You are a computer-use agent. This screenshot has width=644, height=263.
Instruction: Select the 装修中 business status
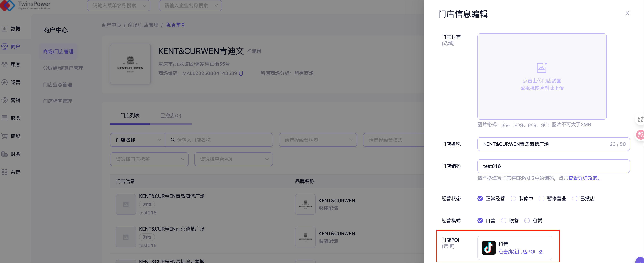(x=513, y=199)
